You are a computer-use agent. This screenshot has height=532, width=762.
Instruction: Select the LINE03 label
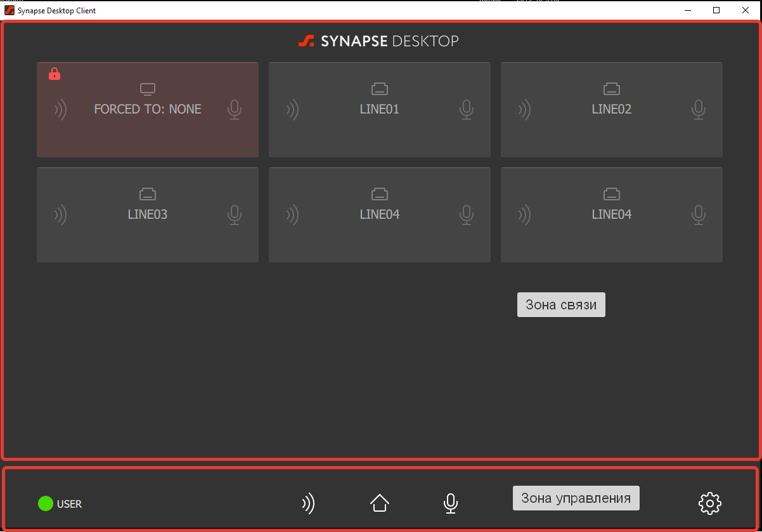pos(148,214)
